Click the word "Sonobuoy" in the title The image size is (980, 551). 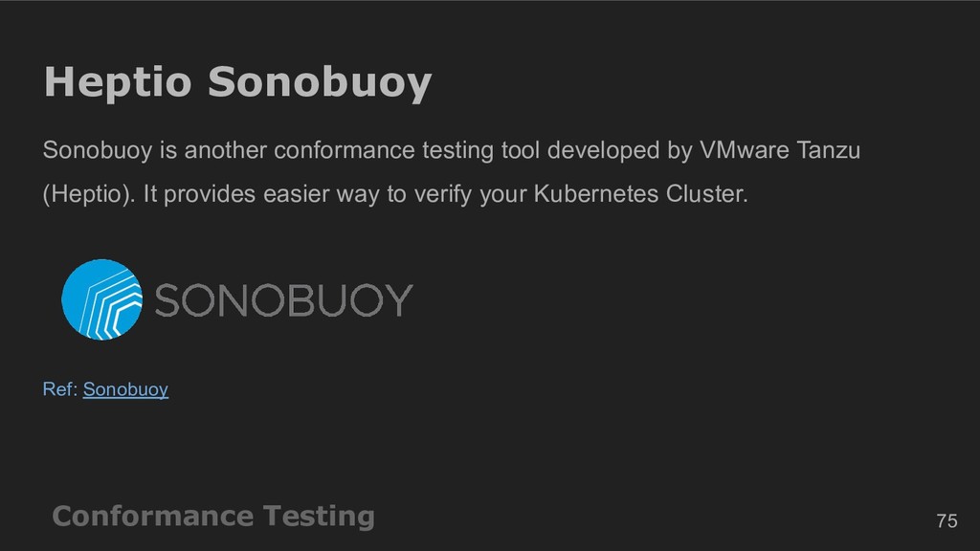(x=320, y=82)
